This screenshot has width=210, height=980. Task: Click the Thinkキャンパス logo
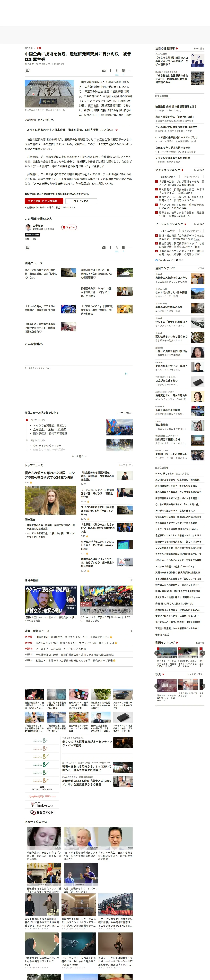pyautogui.click(x=42, y=805)
